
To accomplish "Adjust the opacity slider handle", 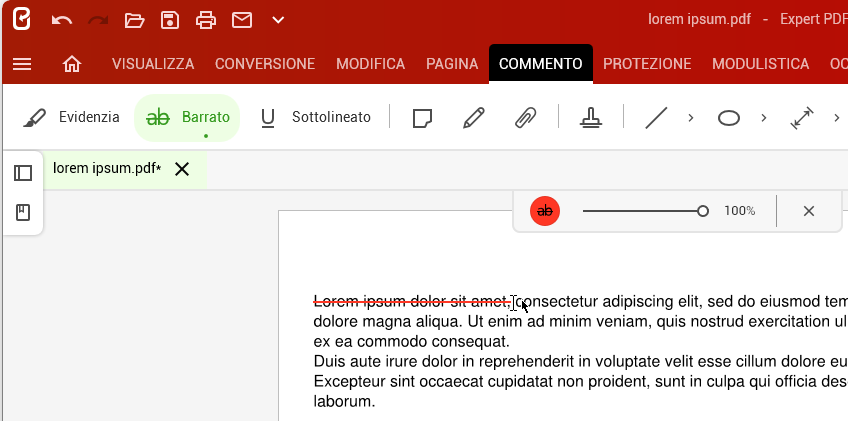I will (x=703, y=211).
